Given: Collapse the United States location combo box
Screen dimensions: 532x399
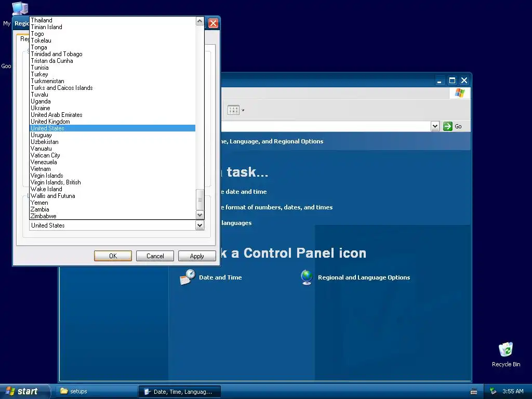Looking at the screenshot, I should point(200,225).
